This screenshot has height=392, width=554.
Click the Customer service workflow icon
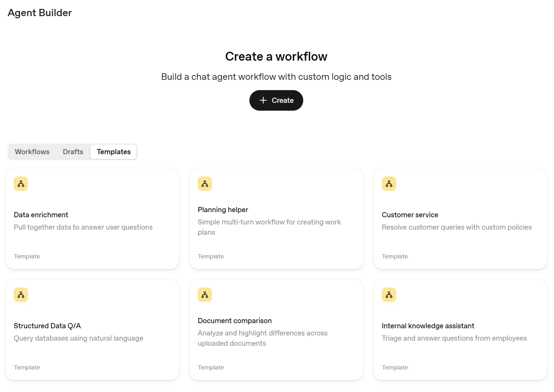click(389, 184)
